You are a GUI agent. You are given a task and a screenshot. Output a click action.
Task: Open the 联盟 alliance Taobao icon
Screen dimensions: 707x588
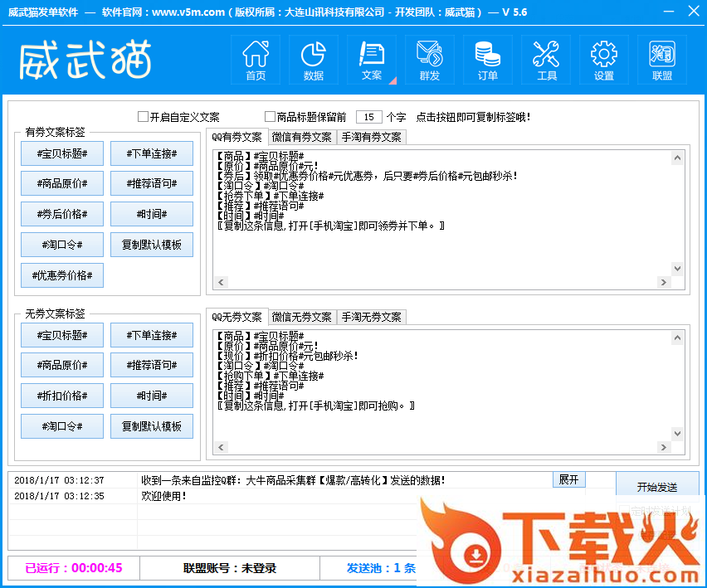tap(662, 60)
